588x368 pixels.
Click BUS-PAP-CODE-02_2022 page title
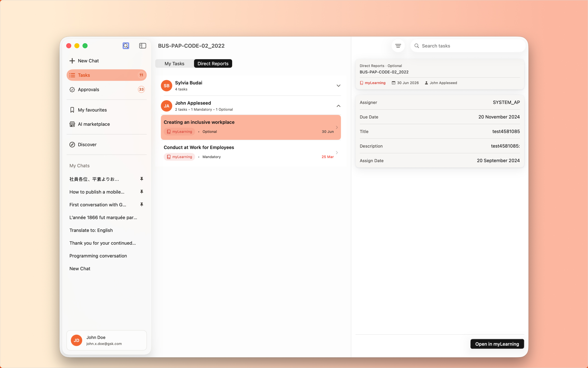click(x=191, y=46)
